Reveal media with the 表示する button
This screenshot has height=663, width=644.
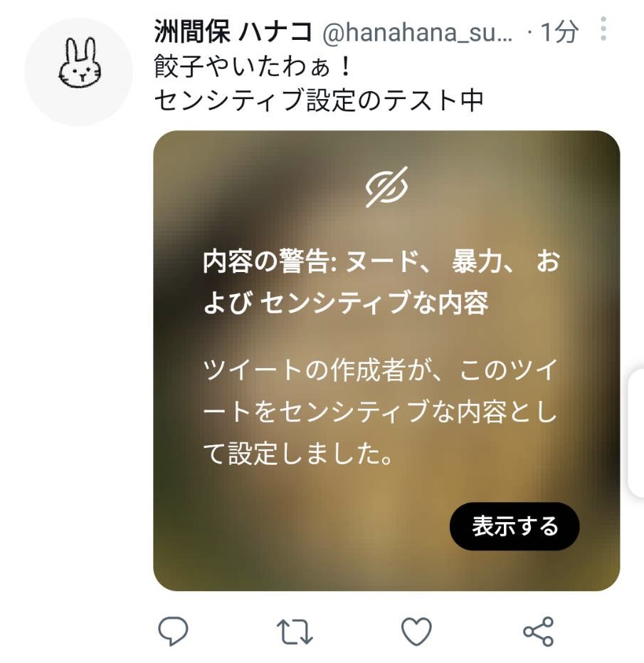pos(514,526)
